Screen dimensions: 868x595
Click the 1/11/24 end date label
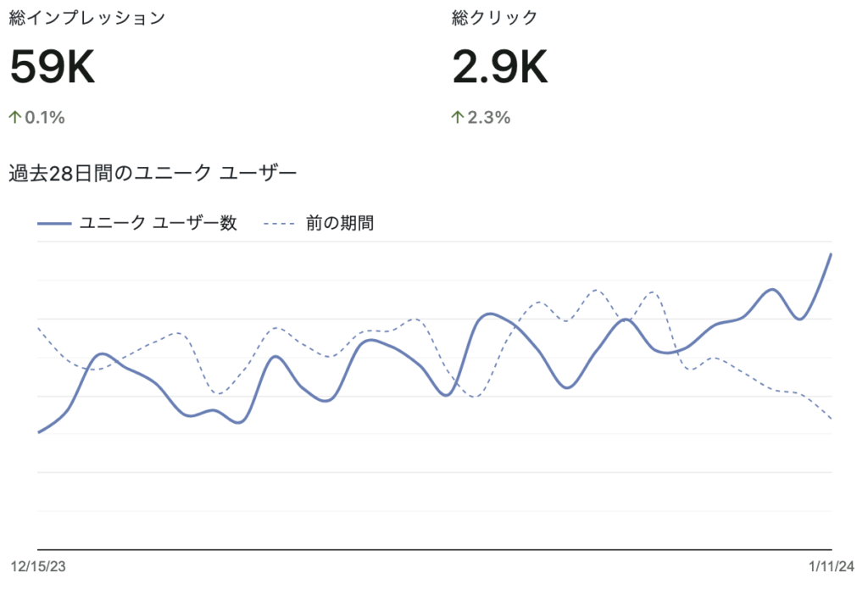[x=831, y=567]
